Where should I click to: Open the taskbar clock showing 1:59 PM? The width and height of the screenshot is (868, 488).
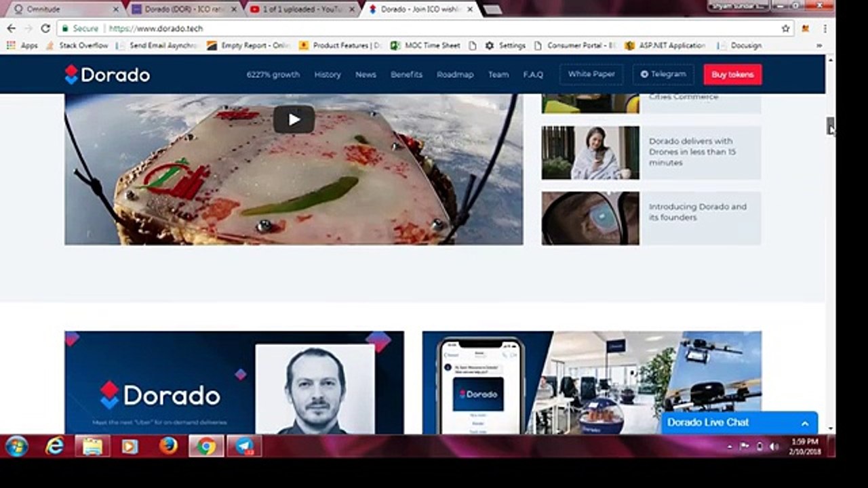(806, 446)
